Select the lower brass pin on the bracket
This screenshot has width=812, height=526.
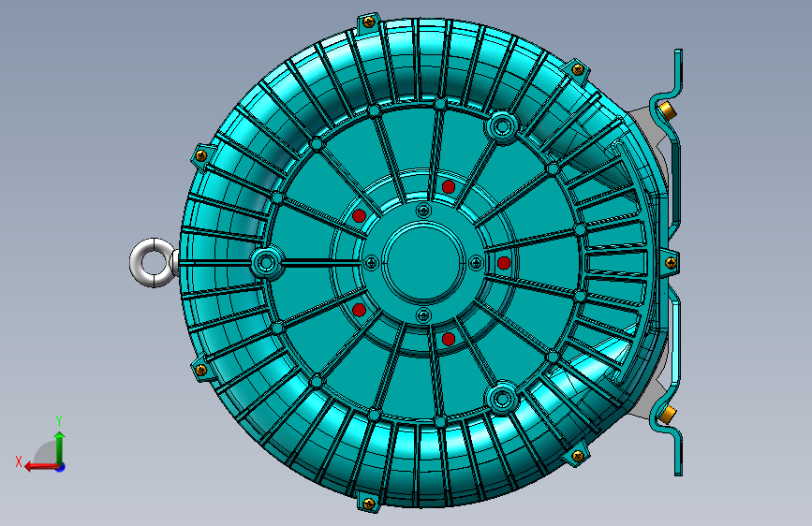(x=667, y=414)
